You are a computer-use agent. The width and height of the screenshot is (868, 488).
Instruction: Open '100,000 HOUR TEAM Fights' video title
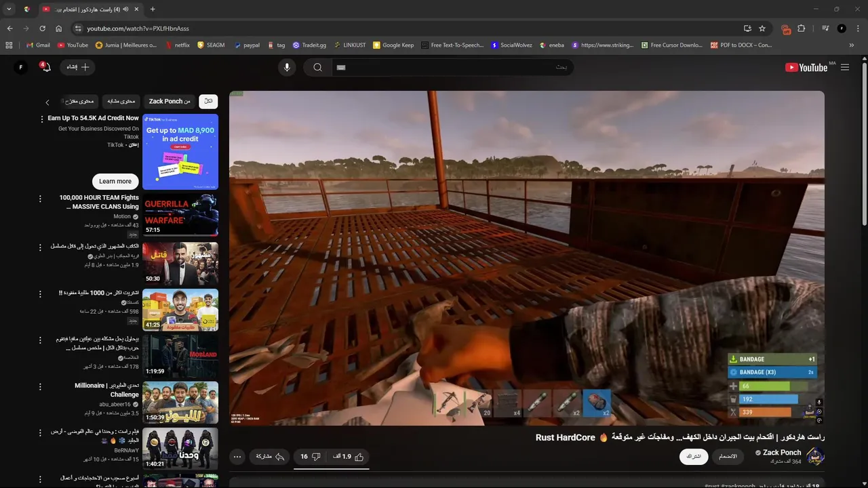[99, 202]
